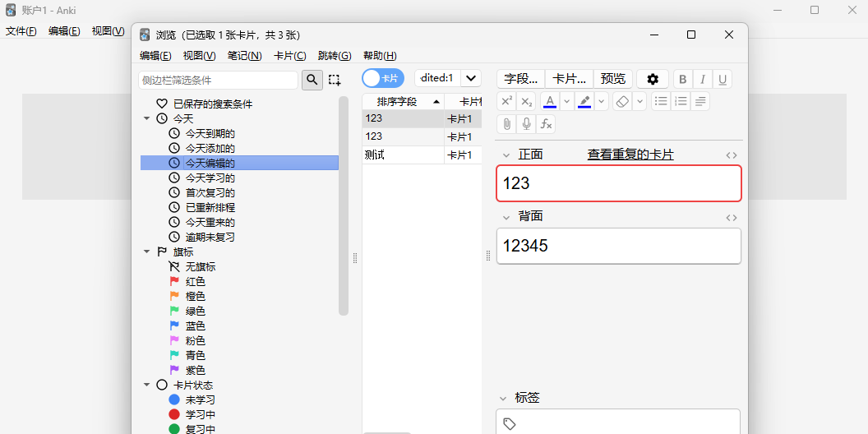This screenshot has height=434, width=868.
Task: Open editor settings gear icon
Action: [x=653, y=79]
